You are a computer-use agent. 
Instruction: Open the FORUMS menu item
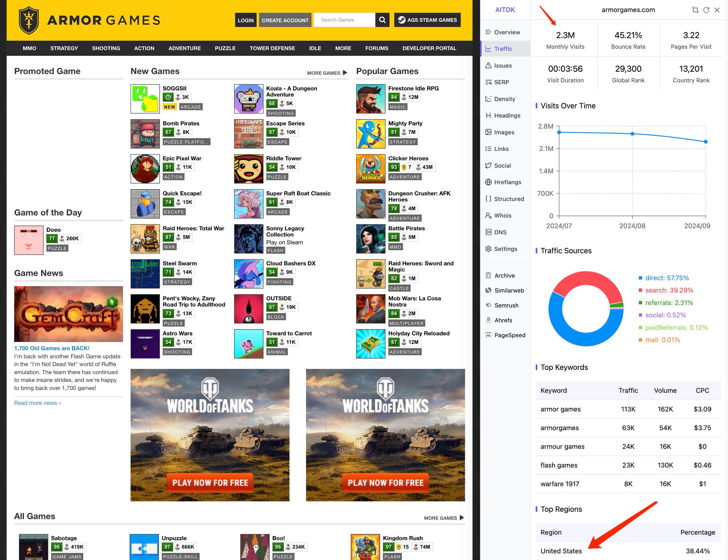coord(377,48)
